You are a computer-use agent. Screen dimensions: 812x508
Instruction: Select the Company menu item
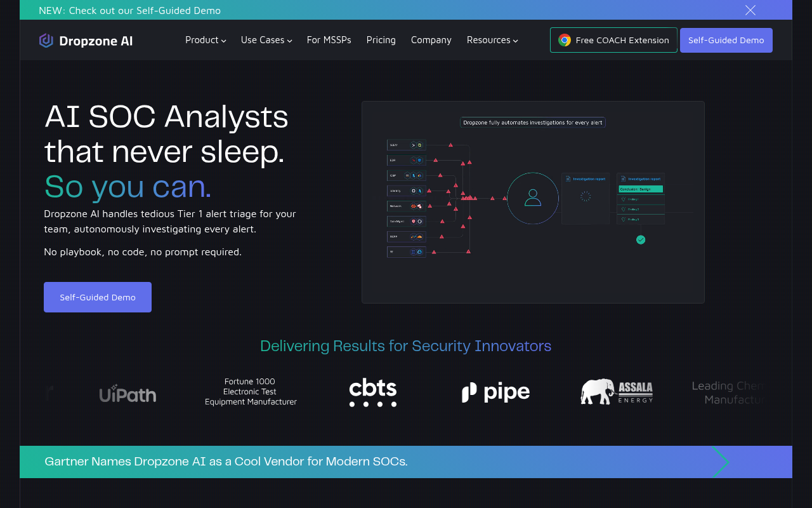(431, 39)
